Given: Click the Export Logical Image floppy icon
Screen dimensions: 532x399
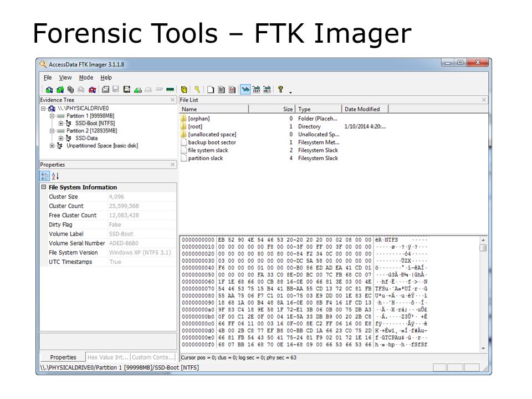Looking at the screenshot, I should coord(127,90).
